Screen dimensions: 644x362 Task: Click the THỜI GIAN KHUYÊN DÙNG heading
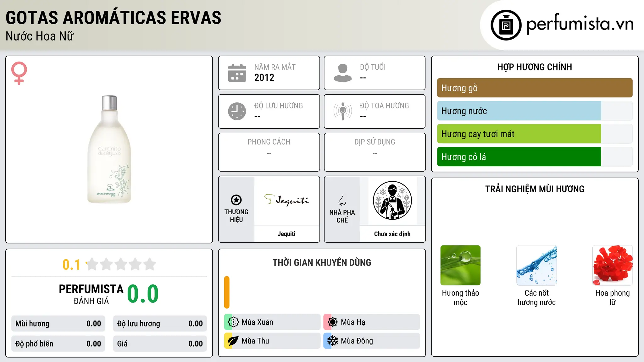[x=322, y=262]
